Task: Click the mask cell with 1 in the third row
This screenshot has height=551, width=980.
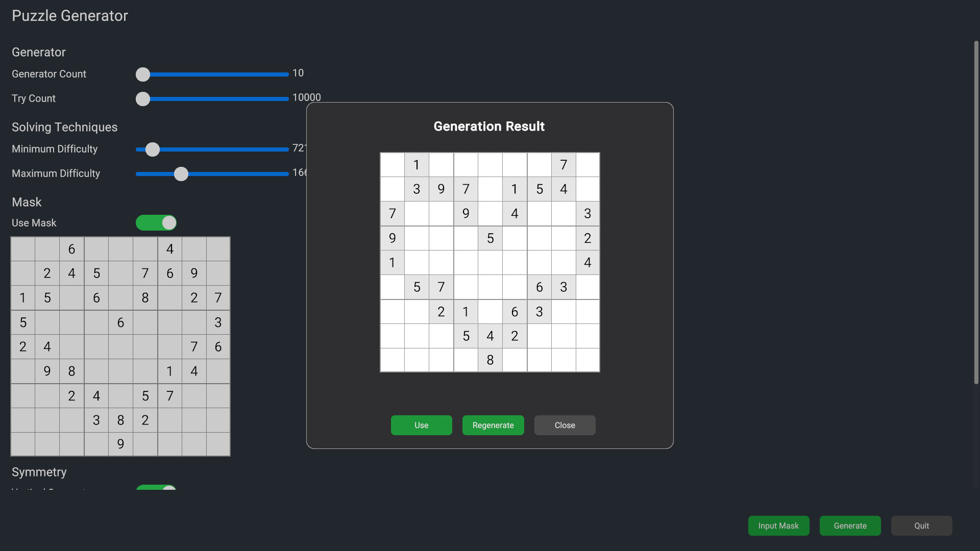Action: point(23,298)
